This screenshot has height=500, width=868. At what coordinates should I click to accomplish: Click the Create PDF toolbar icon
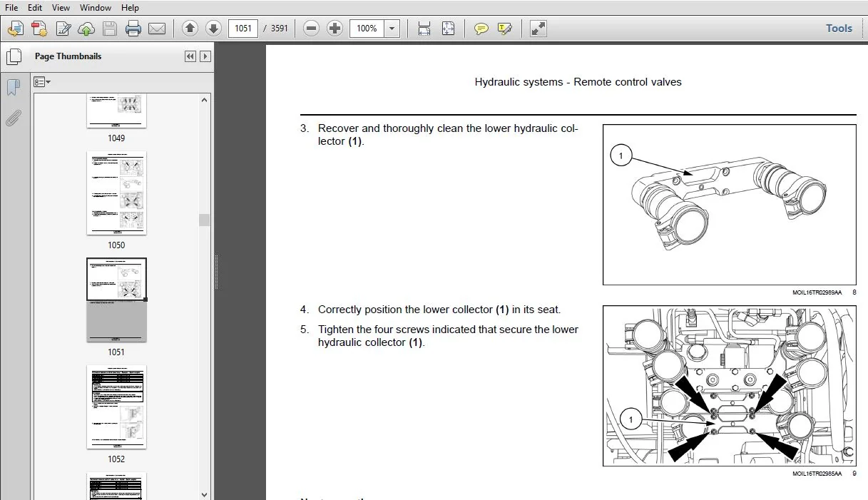[x=39, y=29]
